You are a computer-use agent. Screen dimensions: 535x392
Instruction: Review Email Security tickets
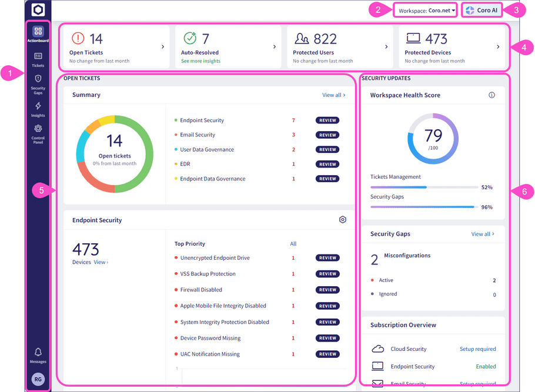(327, 135)
